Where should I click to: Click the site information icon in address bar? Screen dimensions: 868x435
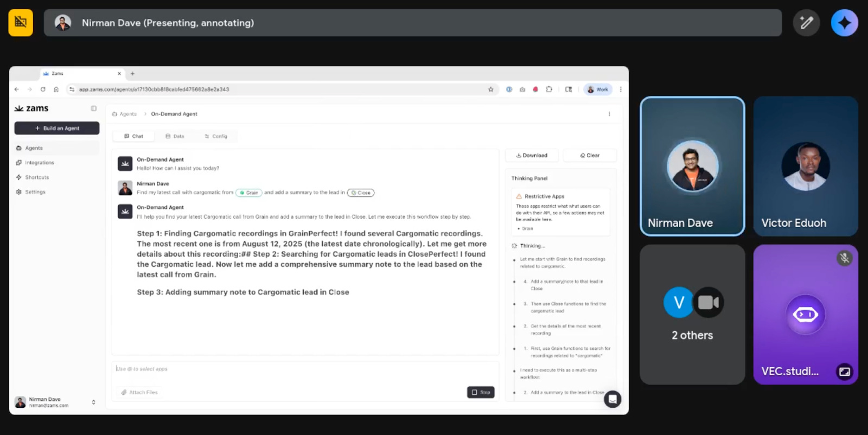72,89
